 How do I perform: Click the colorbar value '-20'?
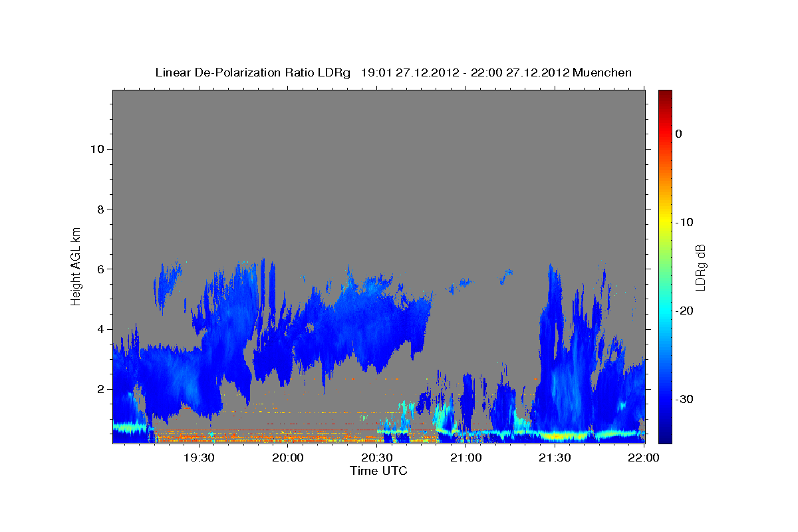[684, 311]
